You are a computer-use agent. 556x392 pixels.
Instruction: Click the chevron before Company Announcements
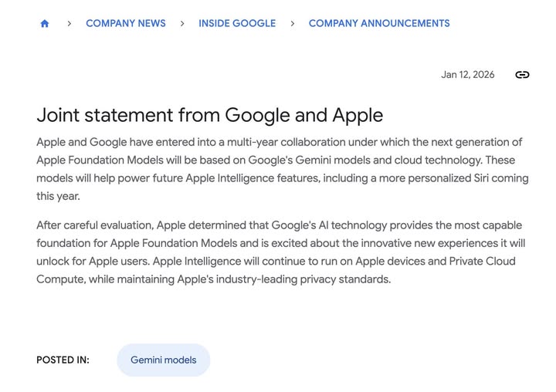[292, 24]
